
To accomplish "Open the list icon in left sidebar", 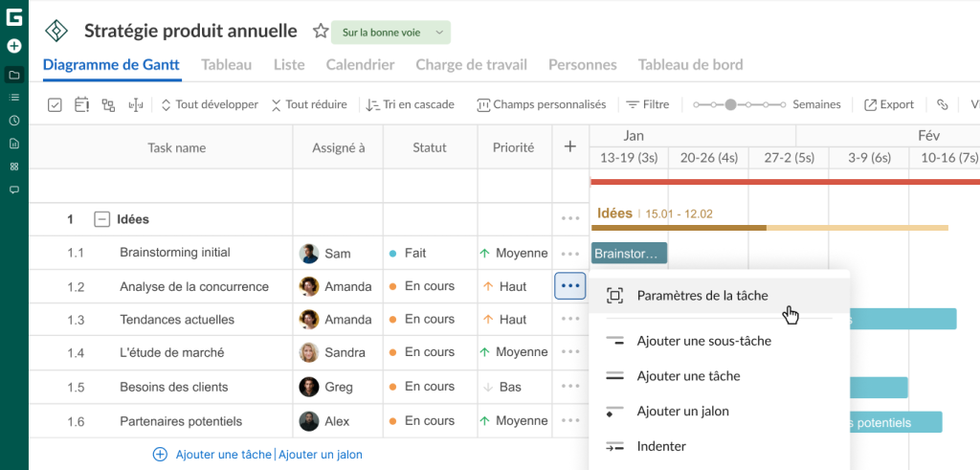I will point(14,98).
